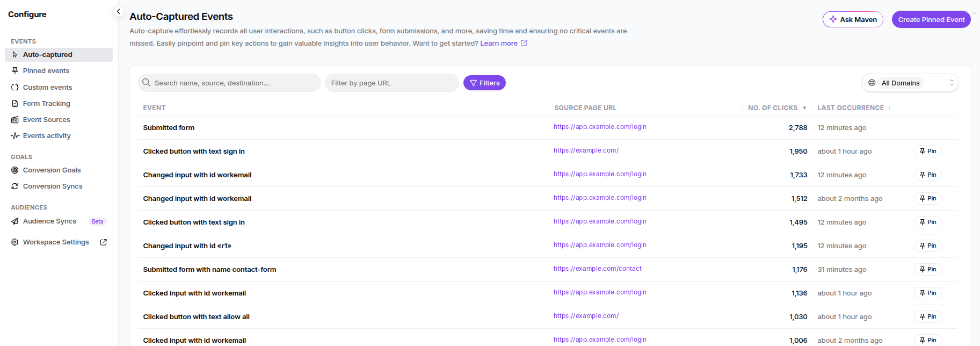Screen dimensions: 980x346
Task: Click the 31 minutes ago value
Action: tap(841, 270)
